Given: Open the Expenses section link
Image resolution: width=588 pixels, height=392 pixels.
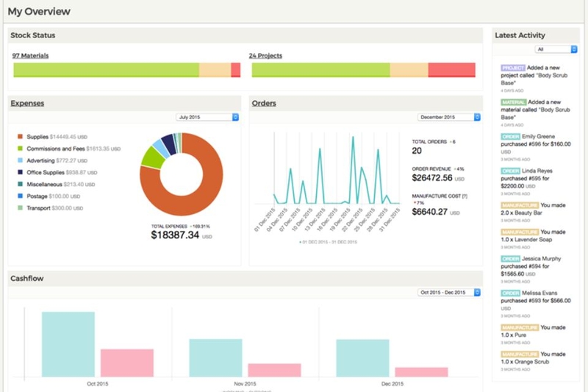Looking at the screenshot, I should (x=27, y=103).
